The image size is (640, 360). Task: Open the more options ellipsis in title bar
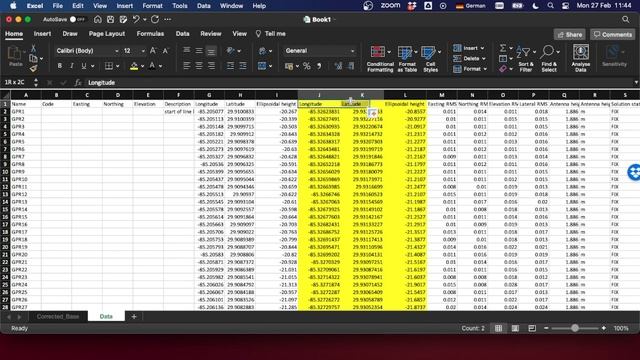pos(168,19)
